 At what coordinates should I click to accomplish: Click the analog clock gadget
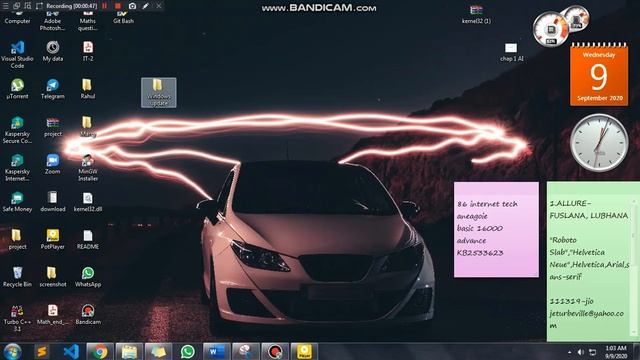pos(599,143)
